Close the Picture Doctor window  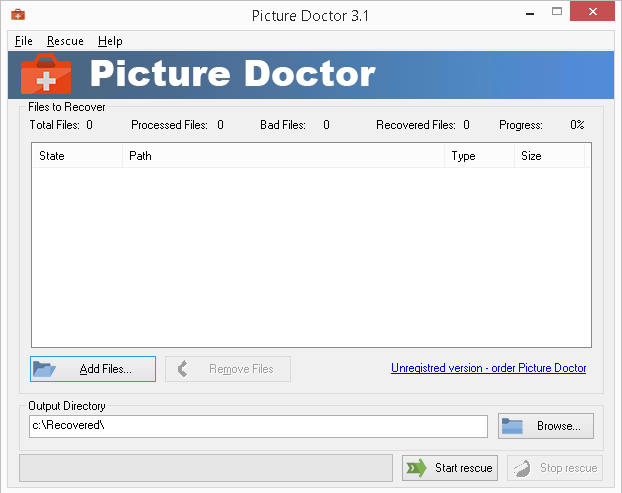(x=593, y=12)
